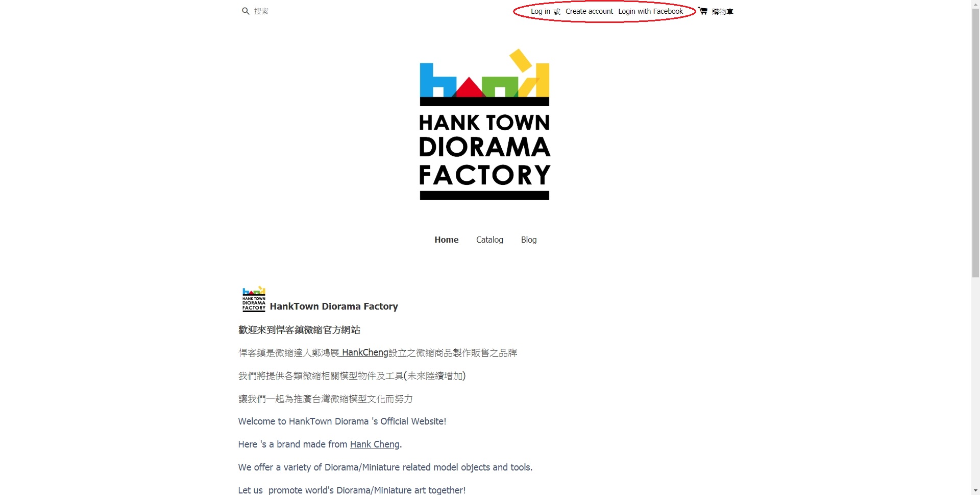Click the large Hank Town Diorama Factory logo
The width and height of the screenshot is (980, 495).
pos(484,124)
